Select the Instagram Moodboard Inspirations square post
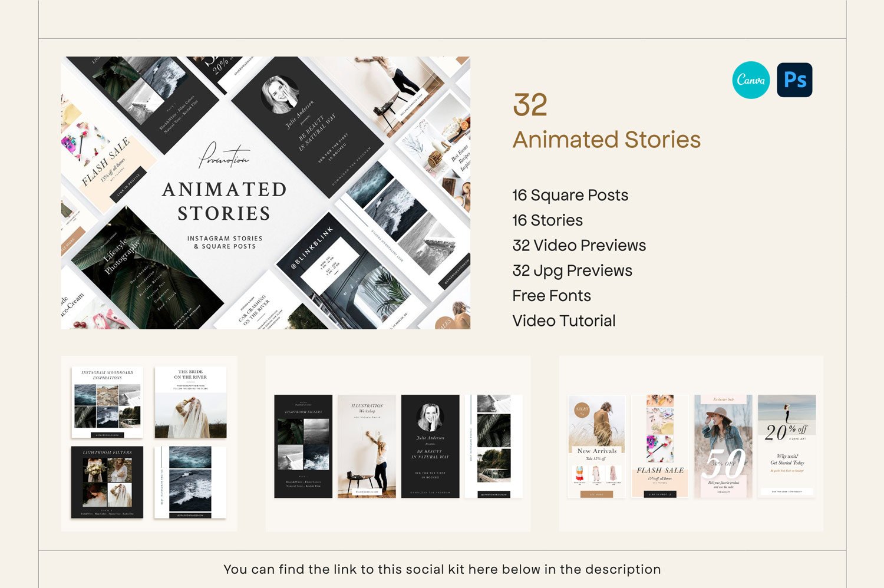 pos(107,402)
